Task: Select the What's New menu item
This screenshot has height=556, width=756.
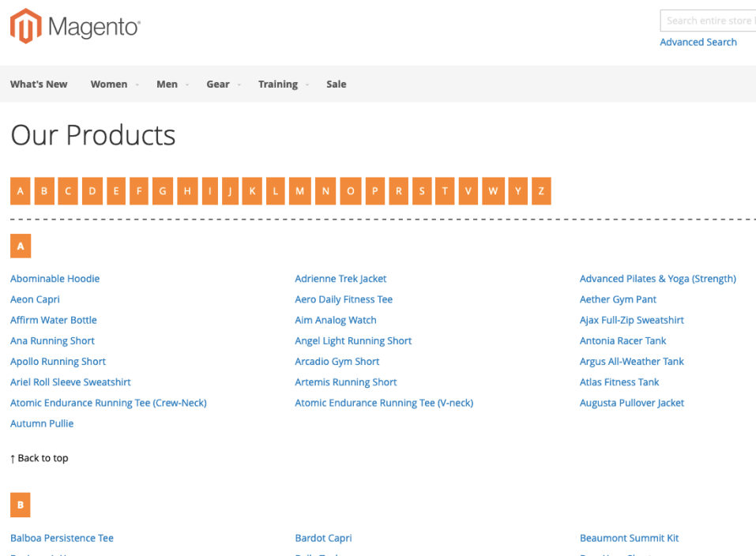Action: click(x=39, y=84)
